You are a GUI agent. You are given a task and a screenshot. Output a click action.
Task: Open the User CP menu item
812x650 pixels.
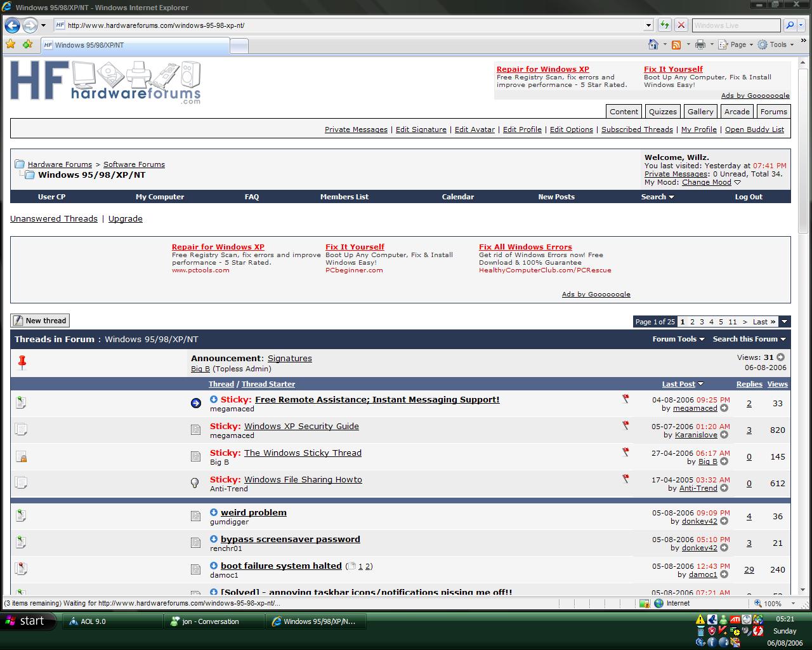tap(51, 197)
